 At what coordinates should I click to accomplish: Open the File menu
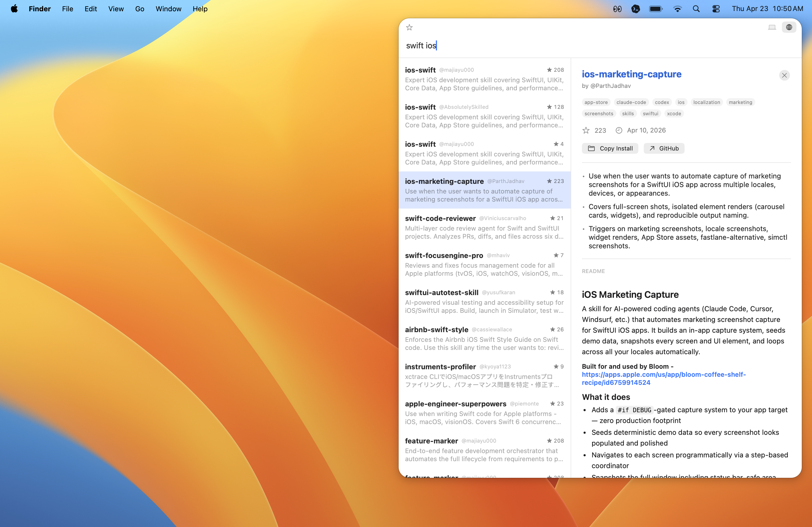(x=67, y=9)
